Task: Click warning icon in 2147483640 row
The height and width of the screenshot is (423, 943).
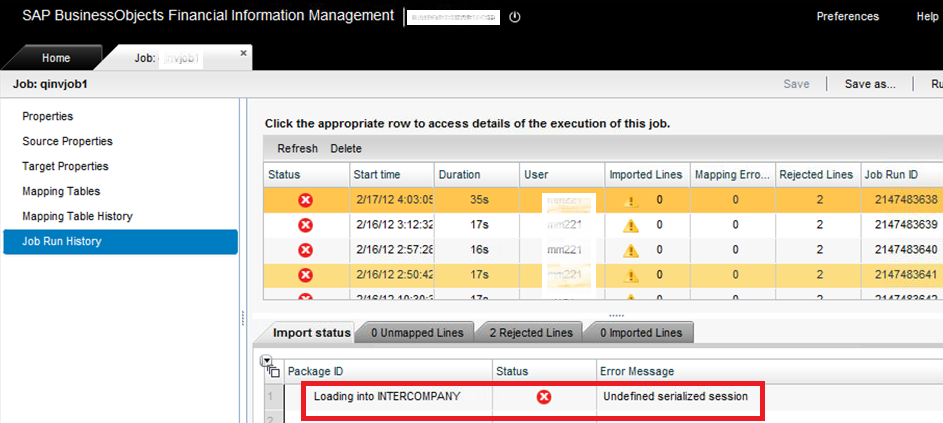Action: (630, 250)
